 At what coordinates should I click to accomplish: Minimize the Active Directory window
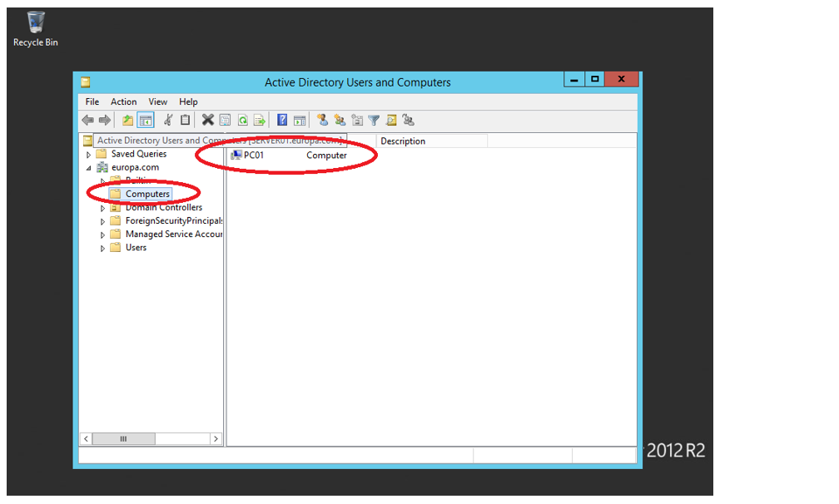coord(574,79)
